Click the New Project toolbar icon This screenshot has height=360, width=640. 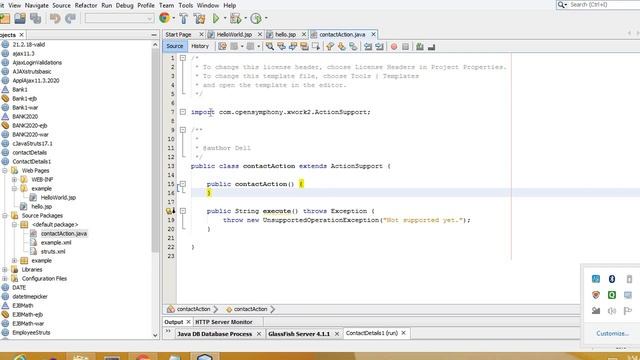coord(5,18)
